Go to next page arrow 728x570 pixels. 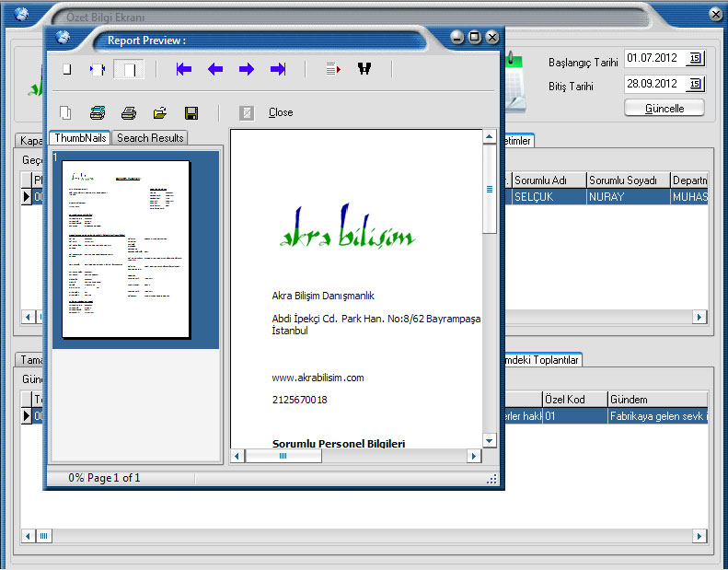coord(247,69)
